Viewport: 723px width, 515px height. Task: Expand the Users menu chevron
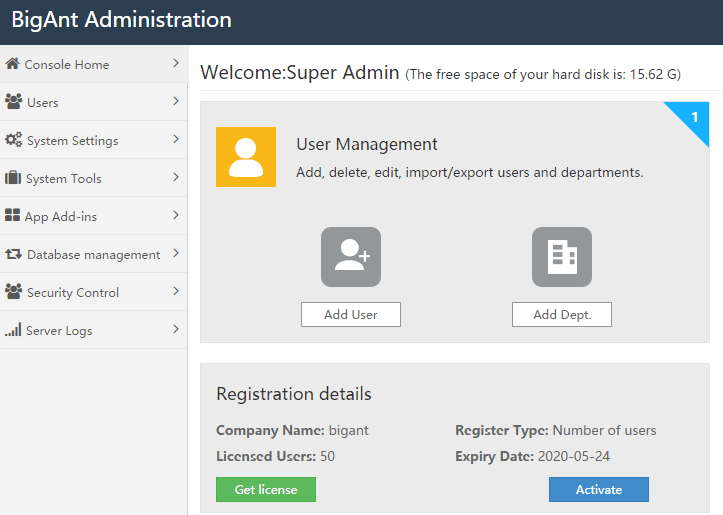pos(175,101)
